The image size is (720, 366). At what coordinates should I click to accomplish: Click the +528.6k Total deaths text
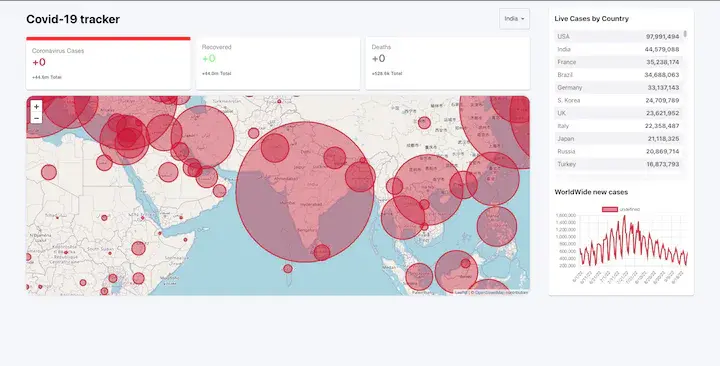pos(387,73)
